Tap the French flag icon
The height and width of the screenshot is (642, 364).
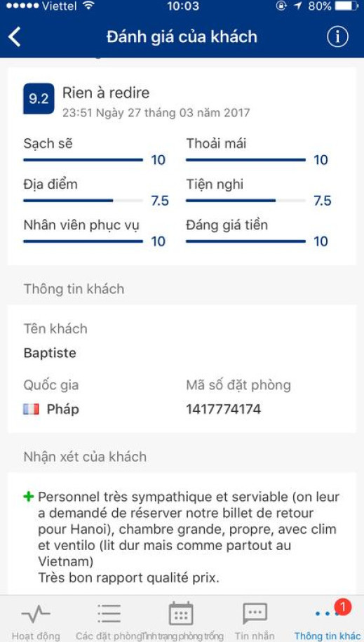31,409
